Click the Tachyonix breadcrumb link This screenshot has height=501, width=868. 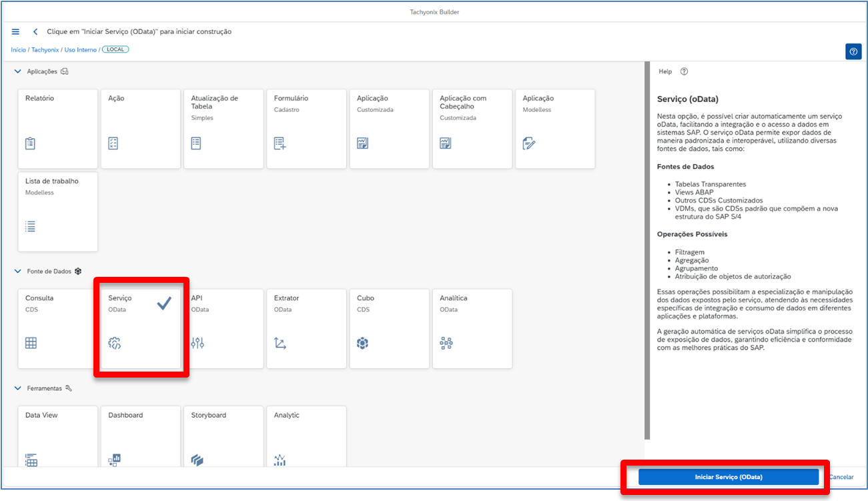[45, 50]
